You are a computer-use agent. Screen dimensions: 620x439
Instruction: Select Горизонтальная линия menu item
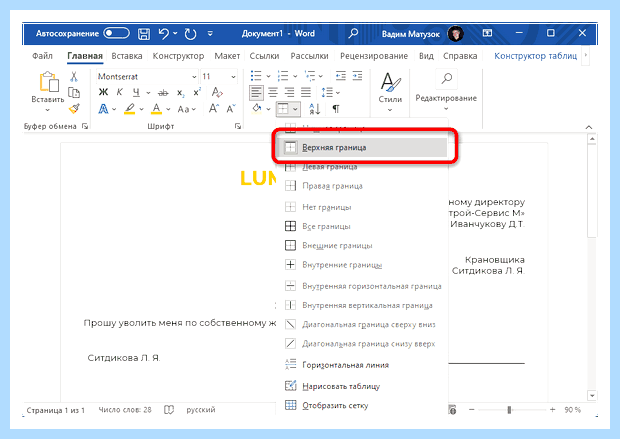click(362, 365)
